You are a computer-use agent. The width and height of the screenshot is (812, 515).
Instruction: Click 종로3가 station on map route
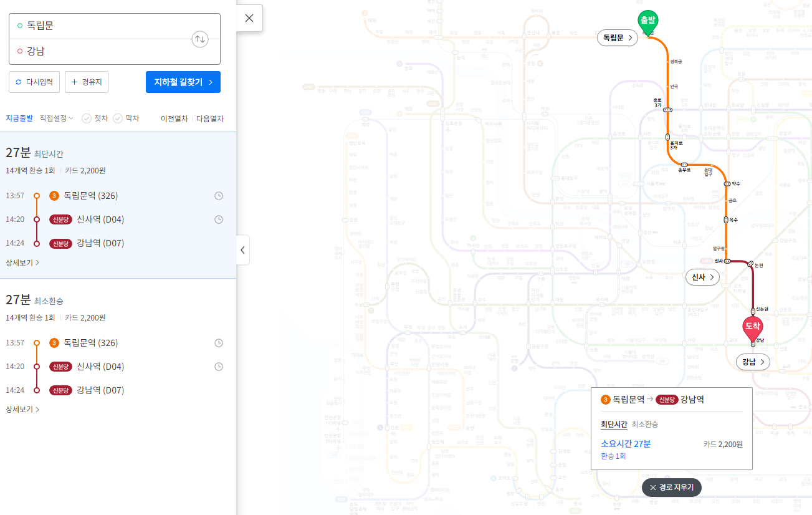coord(667,110)
